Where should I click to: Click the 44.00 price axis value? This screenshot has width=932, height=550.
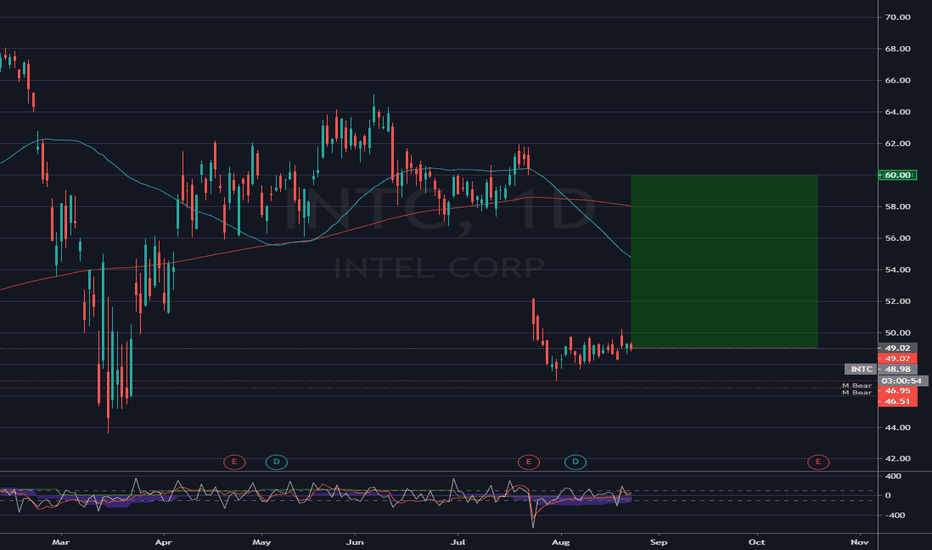pyautogui.click(x=898, y=428)
